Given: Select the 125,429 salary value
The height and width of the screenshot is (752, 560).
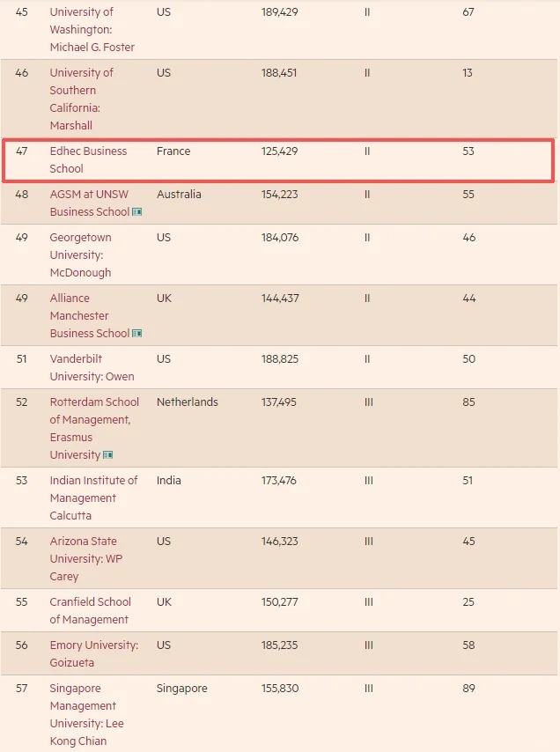Looking at the screenshot, I should tap(279, 151).
